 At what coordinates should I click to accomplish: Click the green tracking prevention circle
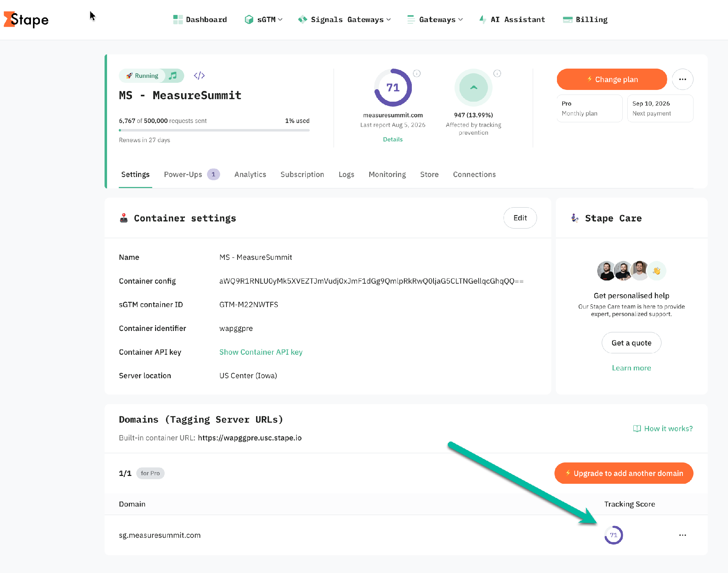[x=473, y=87]
